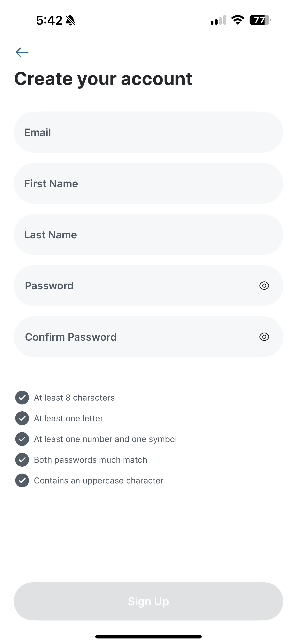Show the Password field contents
297x644 pixels.
coord(264,286)
